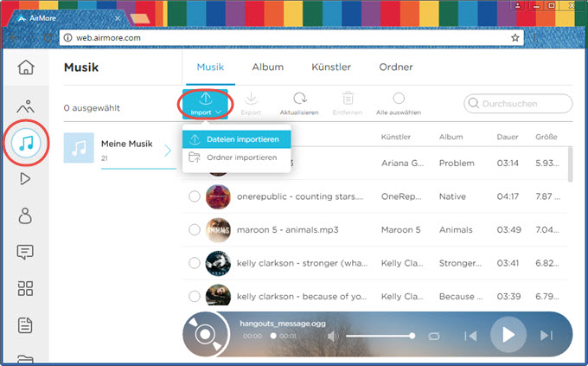Toggle repeat mode in the player
Image resolution: width=588 pixels, height=366 pixels.
coord(434,336)
